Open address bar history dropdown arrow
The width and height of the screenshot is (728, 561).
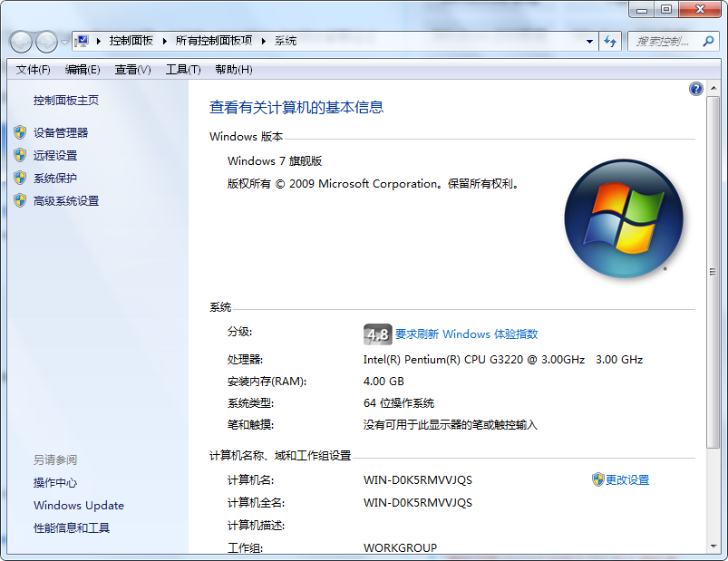click(x=589, y=42)
